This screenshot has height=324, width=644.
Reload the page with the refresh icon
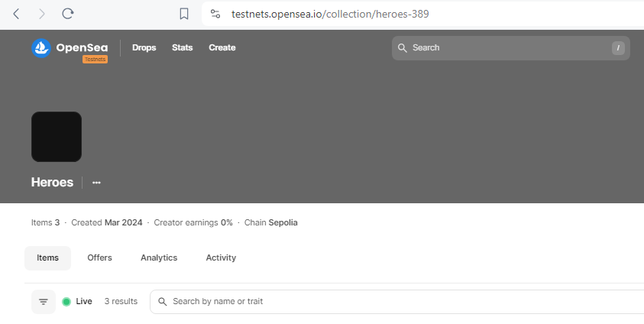click(68, 14)
